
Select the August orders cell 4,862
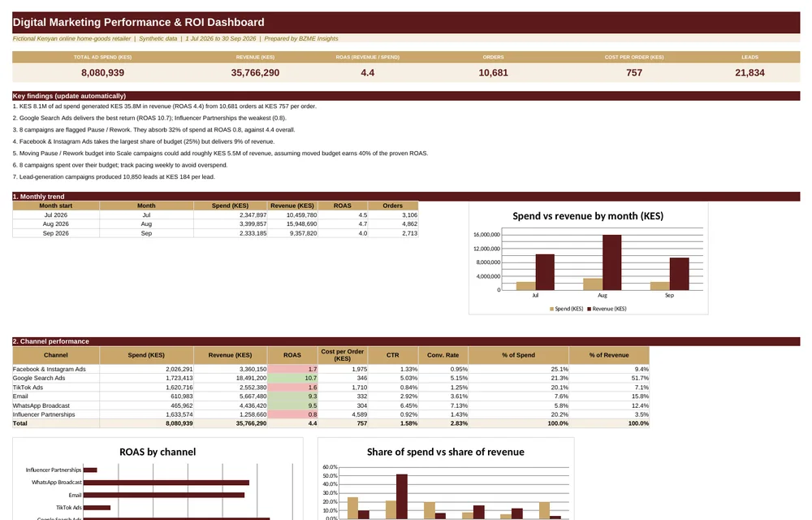point(393,224)
